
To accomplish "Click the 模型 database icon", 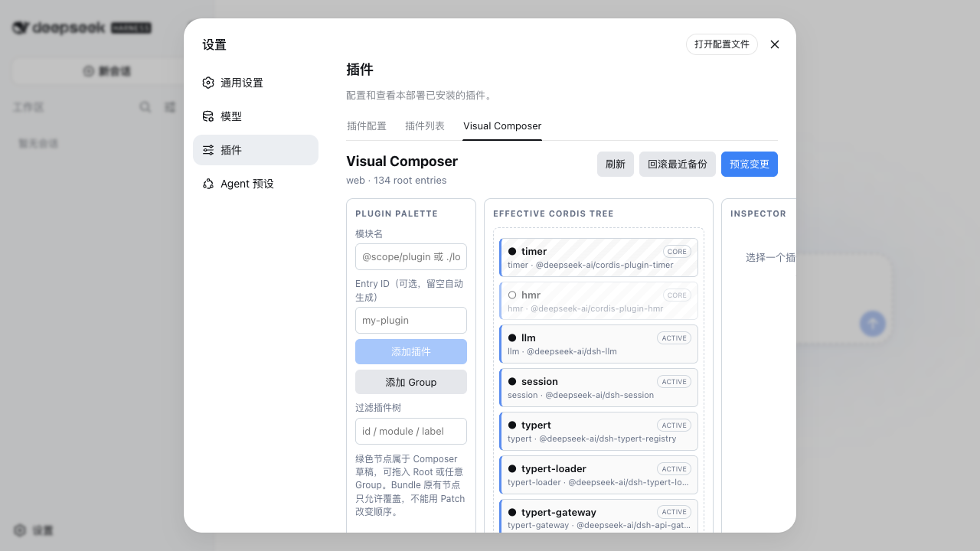I will 208,116.
